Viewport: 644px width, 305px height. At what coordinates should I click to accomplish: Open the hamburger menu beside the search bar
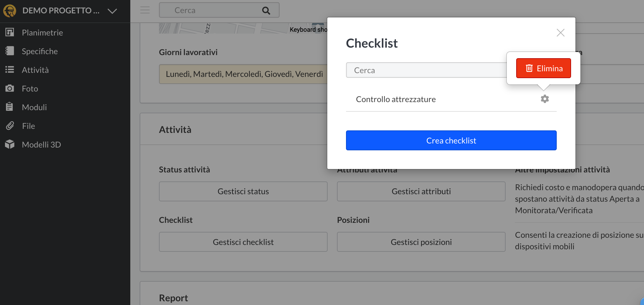[145, 10]
